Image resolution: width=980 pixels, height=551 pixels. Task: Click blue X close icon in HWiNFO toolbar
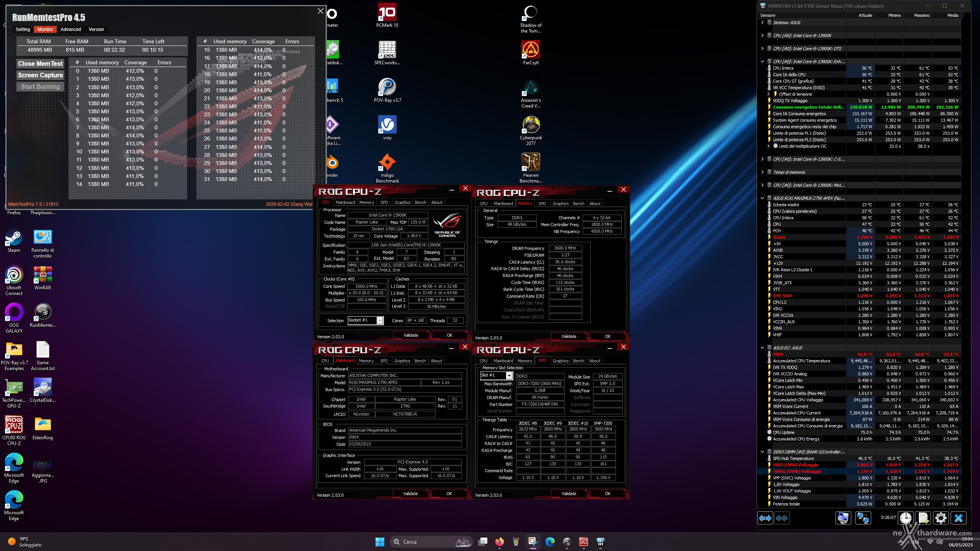959,518
